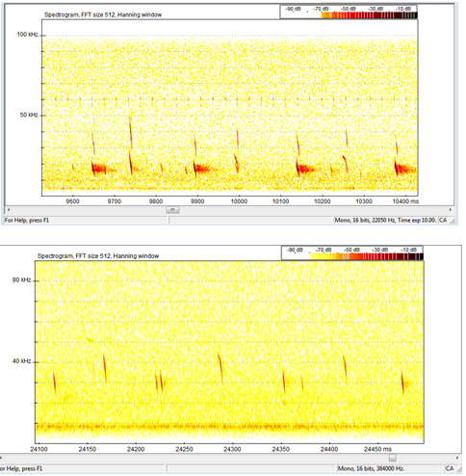The width and height of the screenshot is (466, 476).
Task: Click the '24250' time axis label
Action: (184, 449)
